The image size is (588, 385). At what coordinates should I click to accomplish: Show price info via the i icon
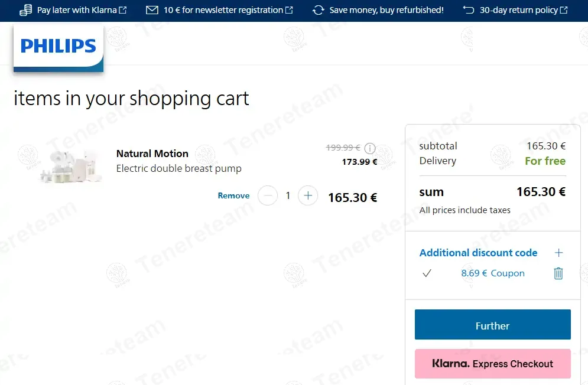point(370,148)
